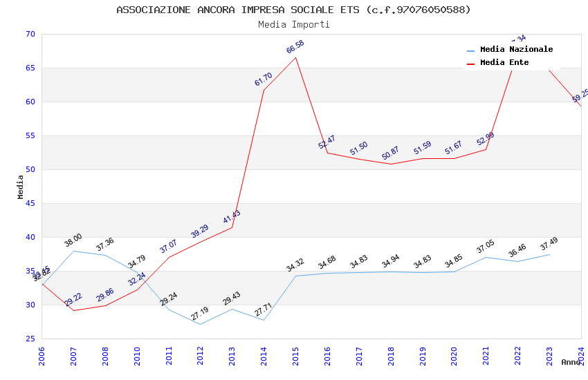Click the 27.19 national average label
The height and width of the screenshot is (380, 588).
click(x=199, y=314)
